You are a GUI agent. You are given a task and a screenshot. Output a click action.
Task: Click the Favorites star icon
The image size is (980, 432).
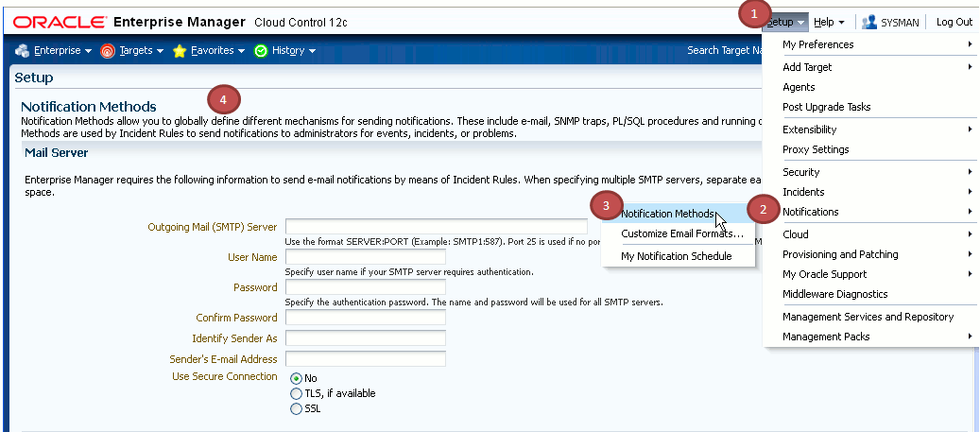[x=180, y=51]
